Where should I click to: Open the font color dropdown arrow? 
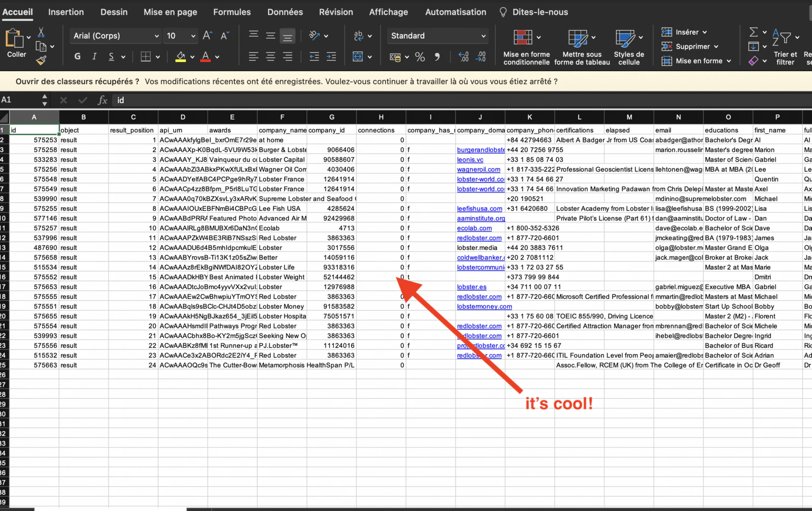[217, 57]
